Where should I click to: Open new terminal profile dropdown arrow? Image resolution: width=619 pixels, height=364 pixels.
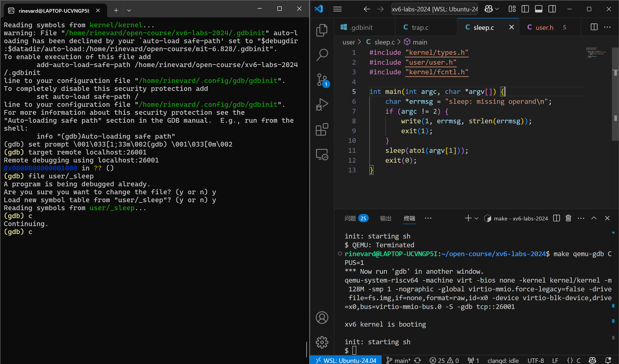476,218
